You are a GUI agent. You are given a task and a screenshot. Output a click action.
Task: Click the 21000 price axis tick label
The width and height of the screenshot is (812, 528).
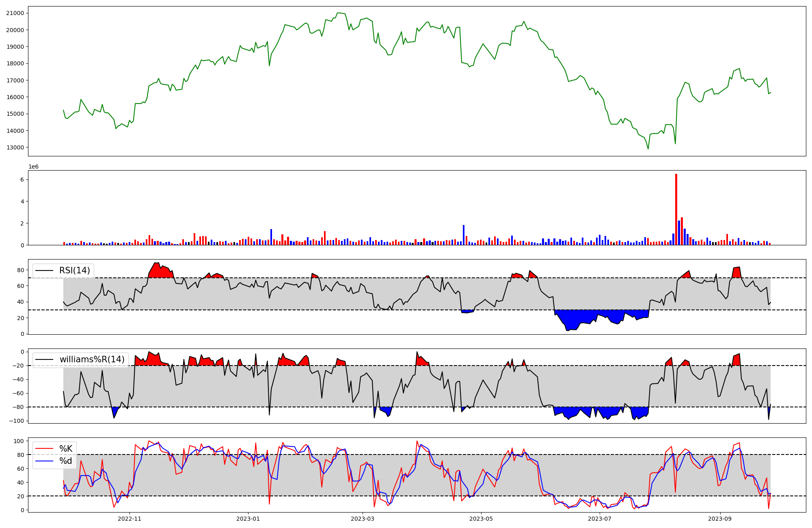15,13
